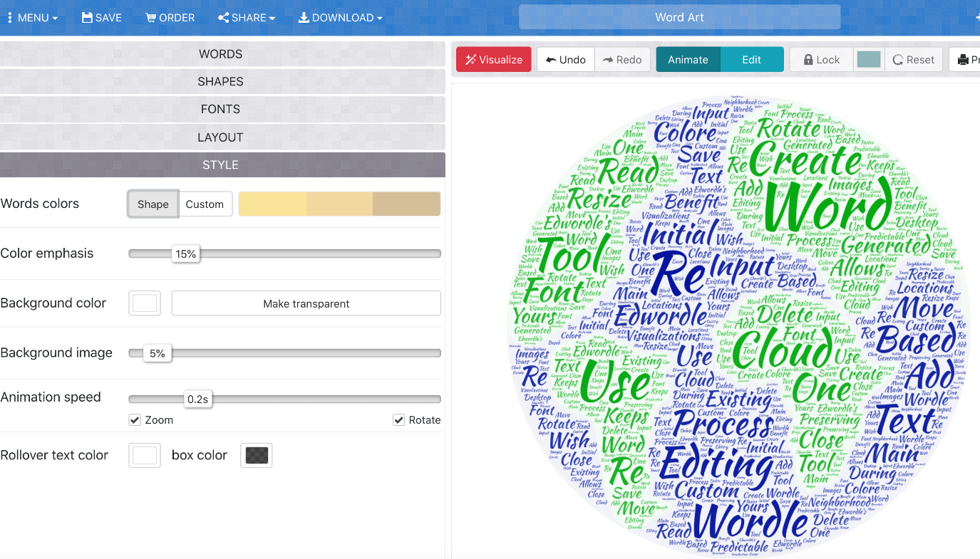The image size is (980, 559).
Task: Edit the Word Art title field
Action: click(x=679, y=18)
